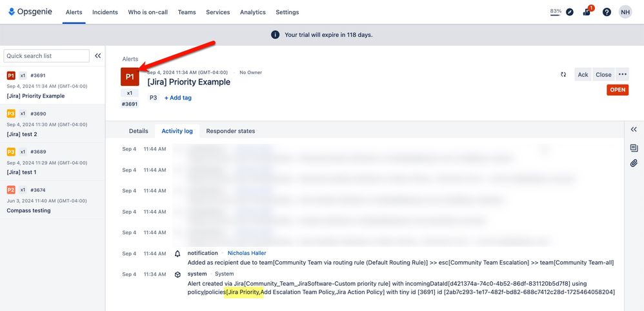Click the x1 count badge under P1
644x311 pixels.
click(x=130, y=94)
